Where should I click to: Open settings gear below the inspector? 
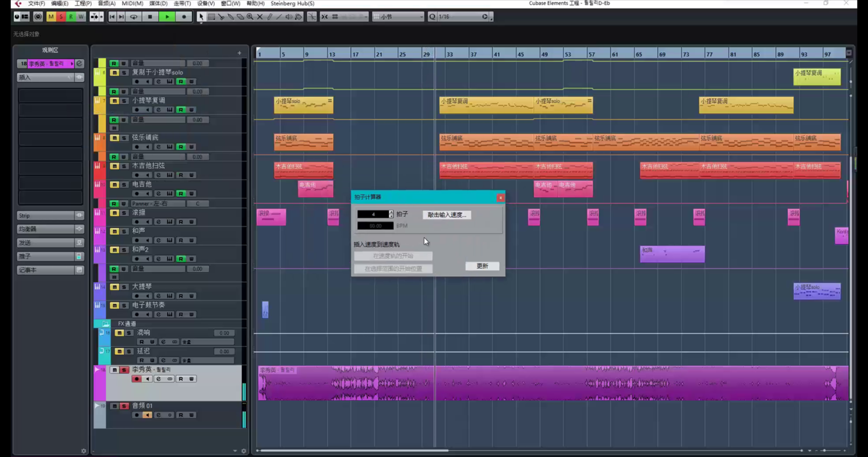(x=84, y=451)
